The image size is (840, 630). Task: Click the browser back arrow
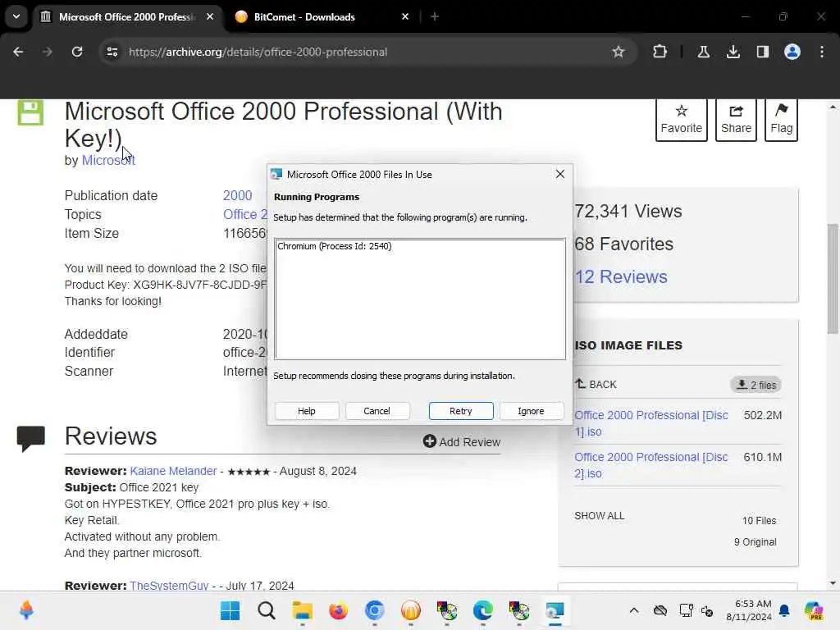coord(18,52)
